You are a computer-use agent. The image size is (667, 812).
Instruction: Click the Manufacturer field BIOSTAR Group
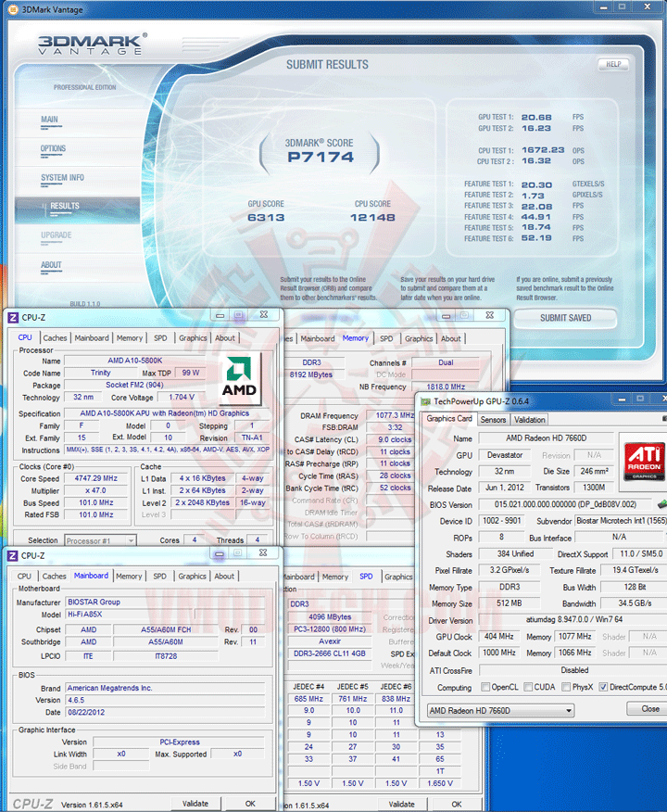[165, 602]
